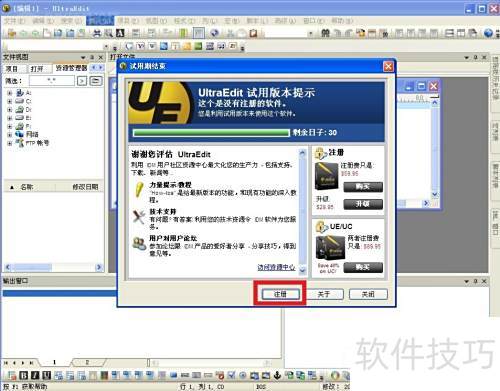Viewport: 500px width, 391px height.
Task: Click the 升级 button
Action: click(x=363, y=204)
